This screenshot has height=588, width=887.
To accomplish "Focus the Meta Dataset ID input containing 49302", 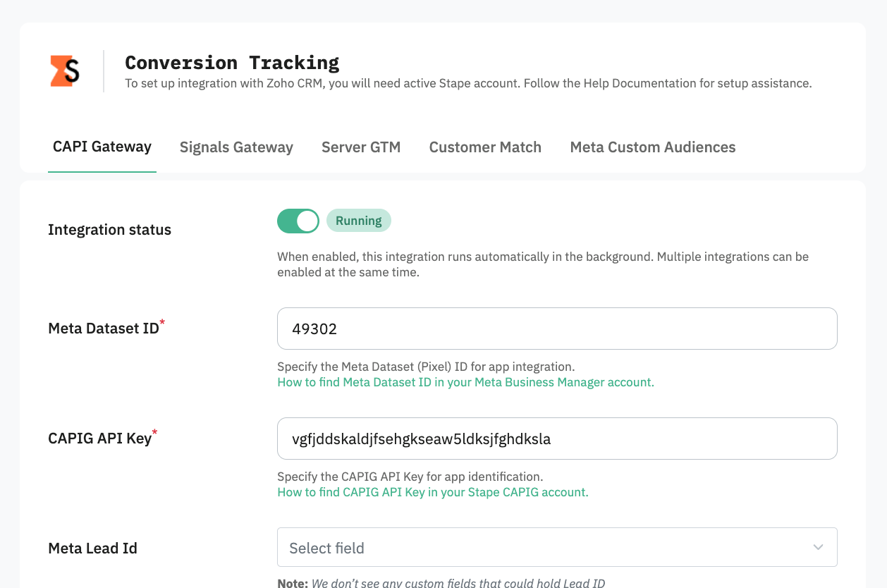I will click(557, 329).
